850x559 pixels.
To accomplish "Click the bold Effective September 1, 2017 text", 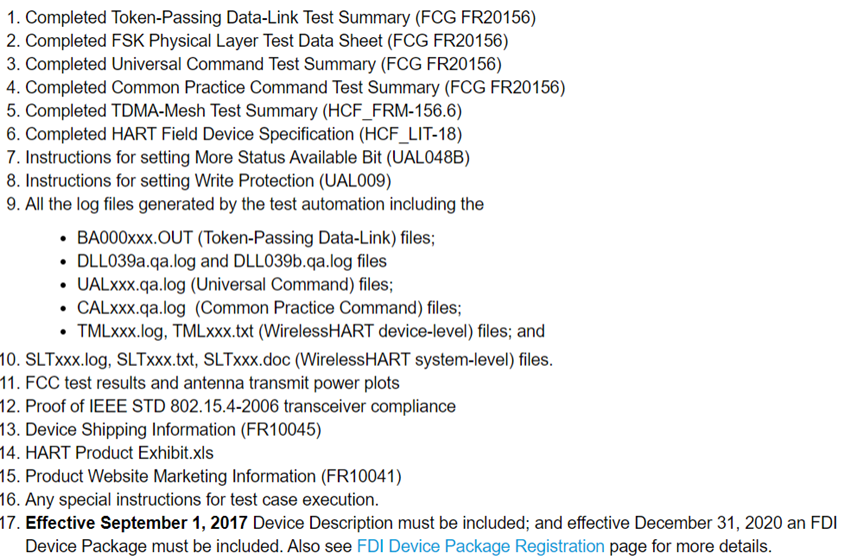I will click(136, 522).
